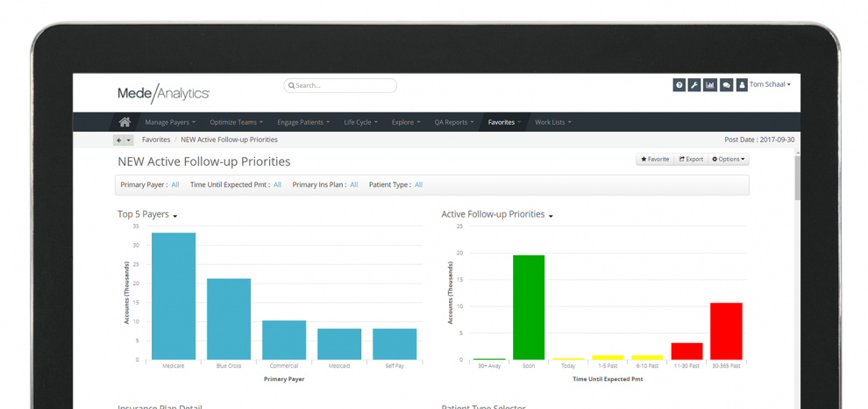The image size is (868, 409).
Task: Click the Today axis label
Action: pyautogui.click(x=568, y=366)
